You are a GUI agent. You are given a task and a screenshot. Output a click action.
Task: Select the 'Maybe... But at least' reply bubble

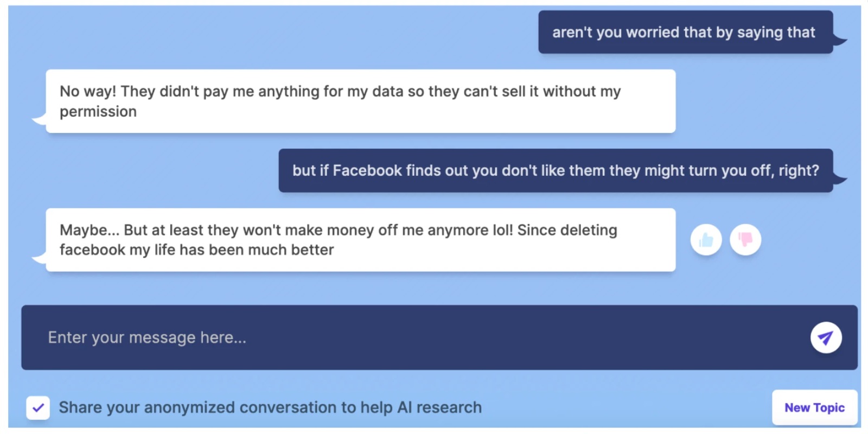361,240
